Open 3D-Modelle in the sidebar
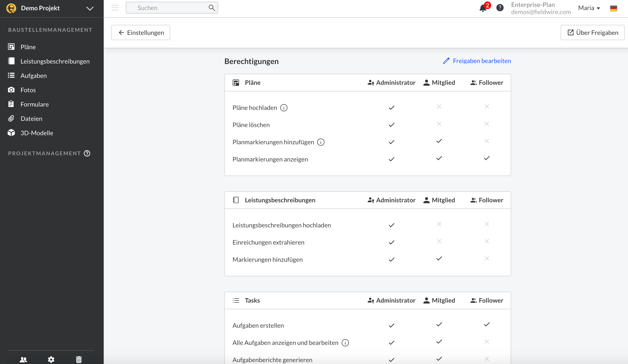The width and height of the screenshot is (628, 364). [37, 133]
